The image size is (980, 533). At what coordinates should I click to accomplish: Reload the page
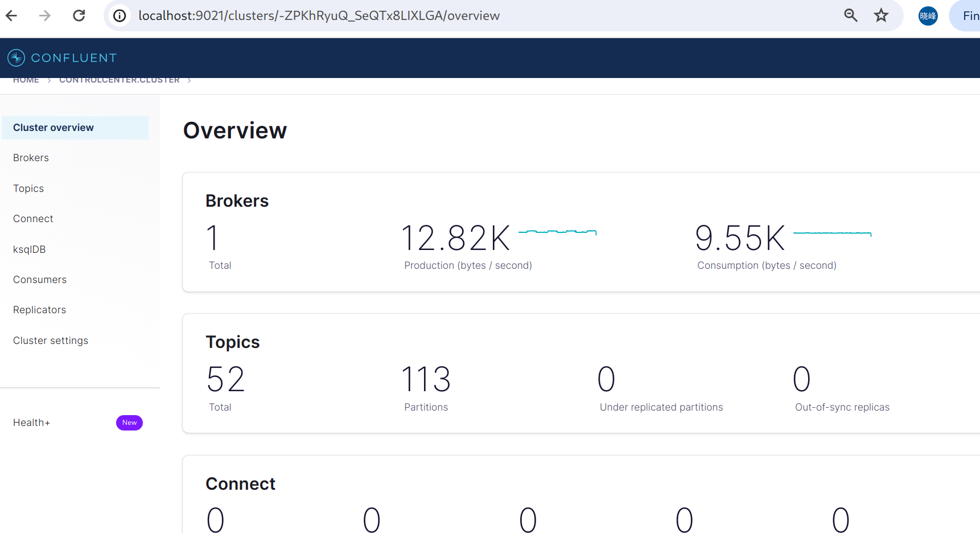pos(79,15)
